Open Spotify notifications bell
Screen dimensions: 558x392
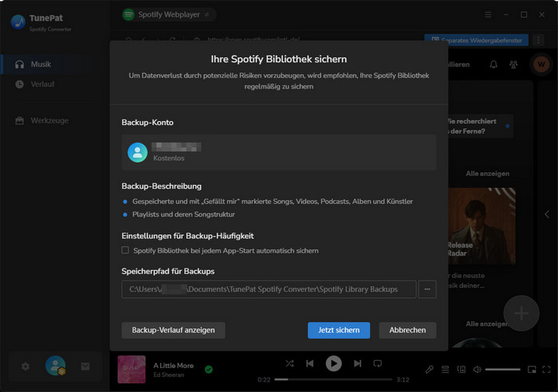coord(493,65)
